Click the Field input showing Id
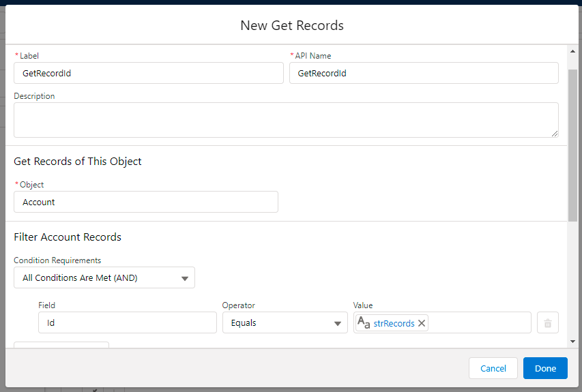This screenshot has height=392, width=582. pos(128,322)
